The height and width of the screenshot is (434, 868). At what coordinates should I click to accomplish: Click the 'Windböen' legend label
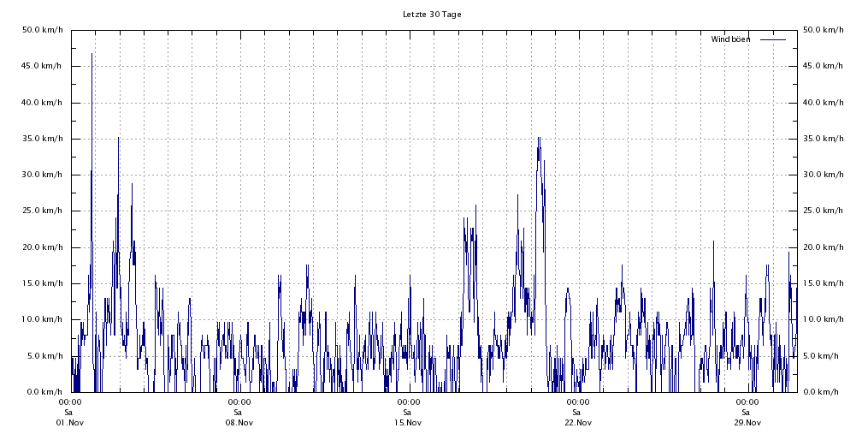730,39
